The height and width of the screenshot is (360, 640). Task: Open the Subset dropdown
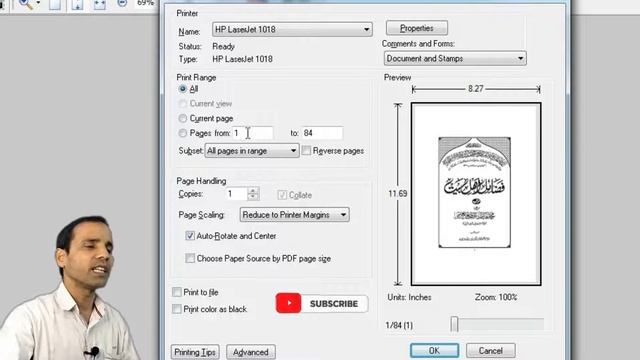(252, 151)
